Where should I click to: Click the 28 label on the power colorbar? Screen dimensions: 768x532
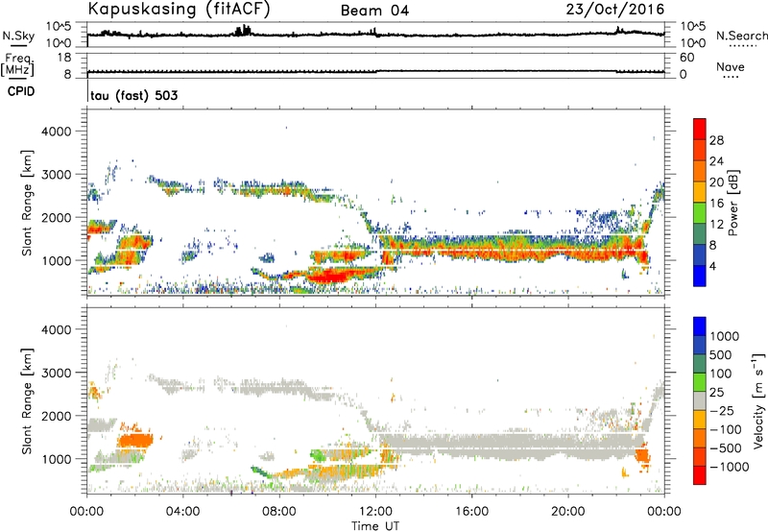pos(716,140)
